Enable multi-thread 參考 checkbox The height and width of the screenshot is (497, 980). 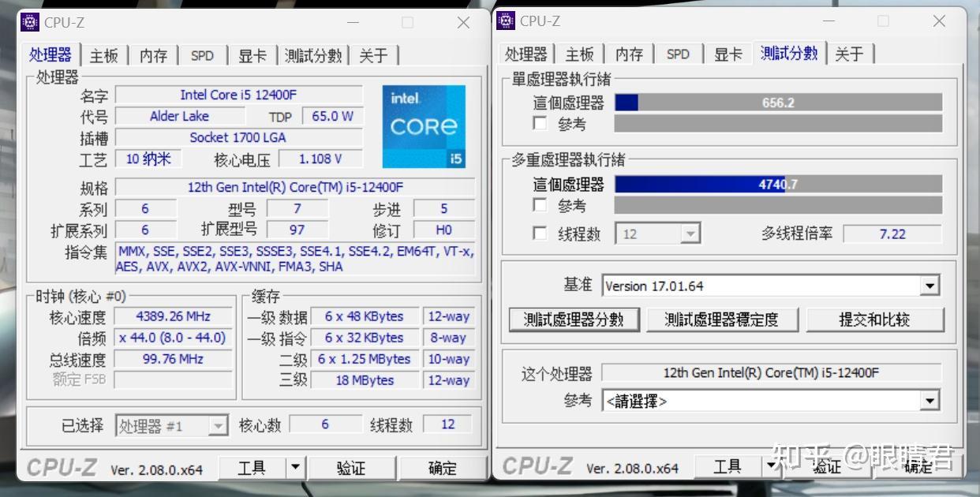(540, 205)
